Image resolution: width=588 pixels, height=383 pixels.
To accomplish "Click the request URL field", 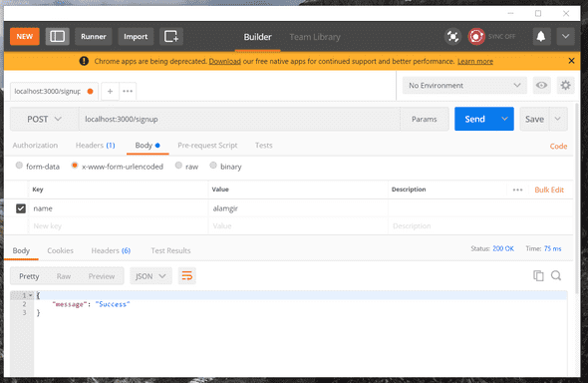I will (239, 119).
